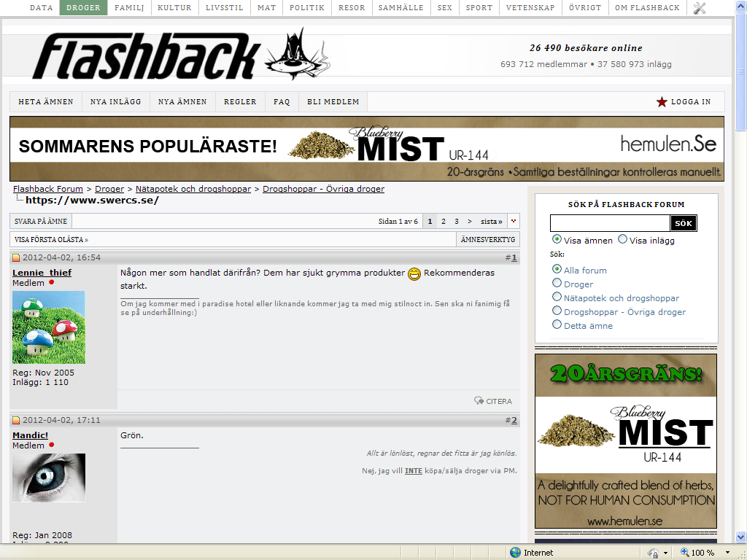This screenshot has height=560, width=747.
Task: Open Lennie_thief user profile link
Action: click(x=42, y=273)
